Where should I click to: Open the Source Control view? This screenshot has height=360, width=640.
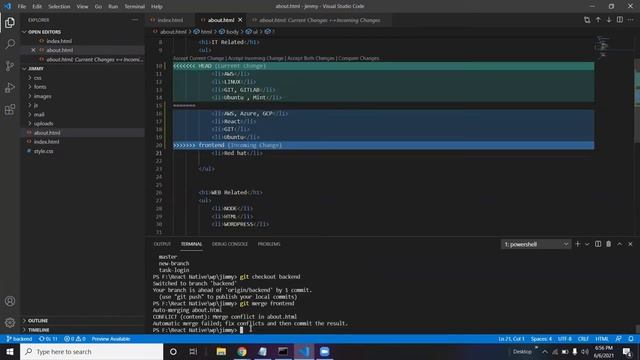[x=10, y=66]
